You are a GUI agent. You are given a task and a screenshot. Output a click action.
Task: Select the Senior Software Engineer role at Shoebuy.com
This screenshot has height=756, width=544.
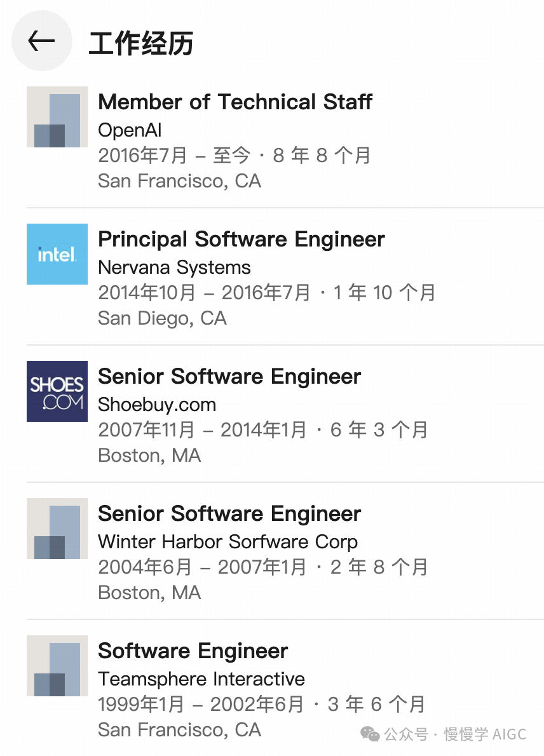point(229,377)
